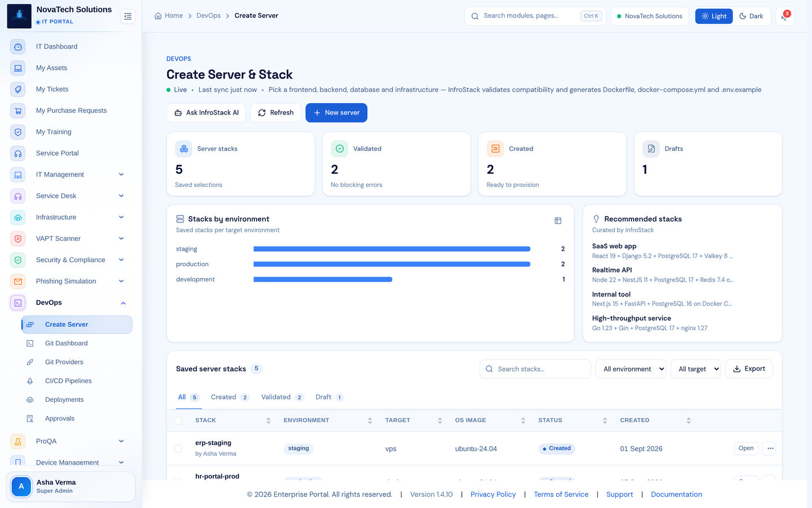Refresh the server stacks
Screen dimensions: 812x508
click(276, 113)
